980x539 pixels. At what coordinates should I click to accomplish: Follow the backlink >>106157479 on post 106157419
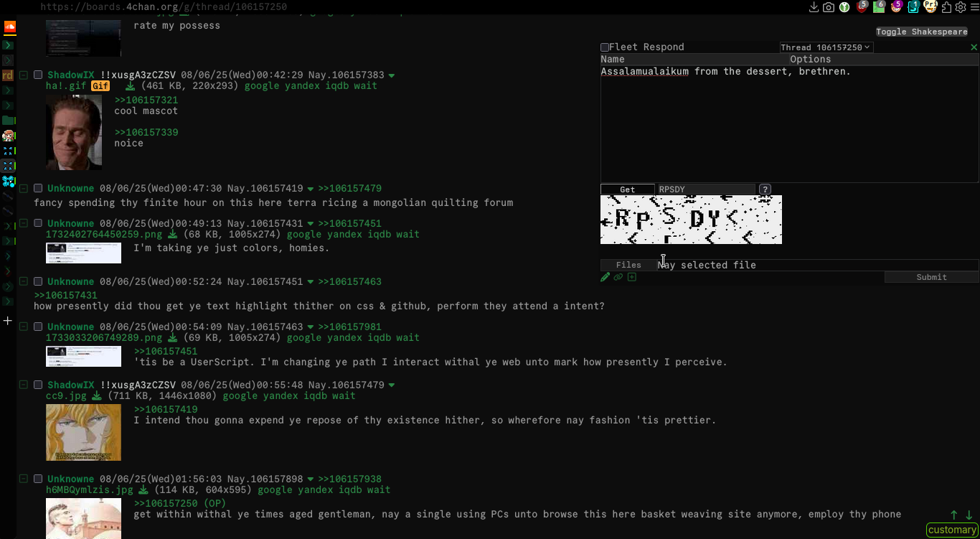coord(350,189)
